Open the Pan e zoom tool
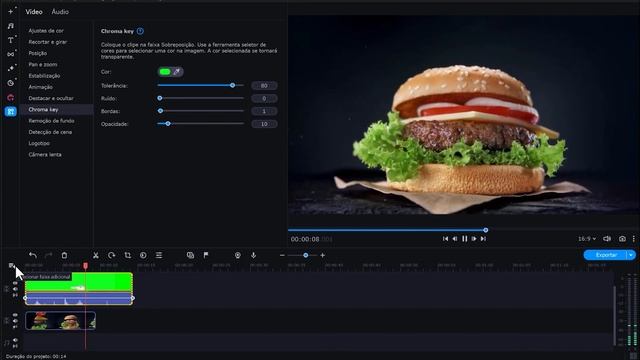The width and height of the screenshot is (640, 360). 43,64
